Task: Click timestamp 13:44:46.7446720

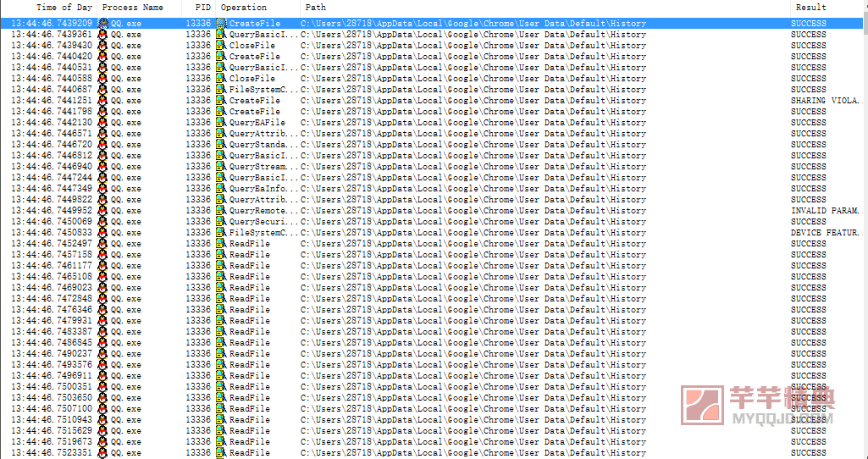Action: click(52, 145)
